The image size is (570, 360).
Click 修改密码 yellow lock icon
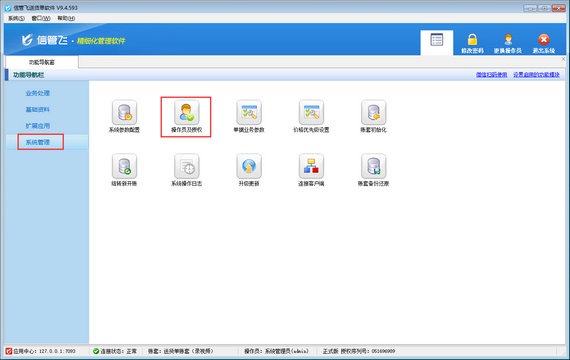pos(472,39)
